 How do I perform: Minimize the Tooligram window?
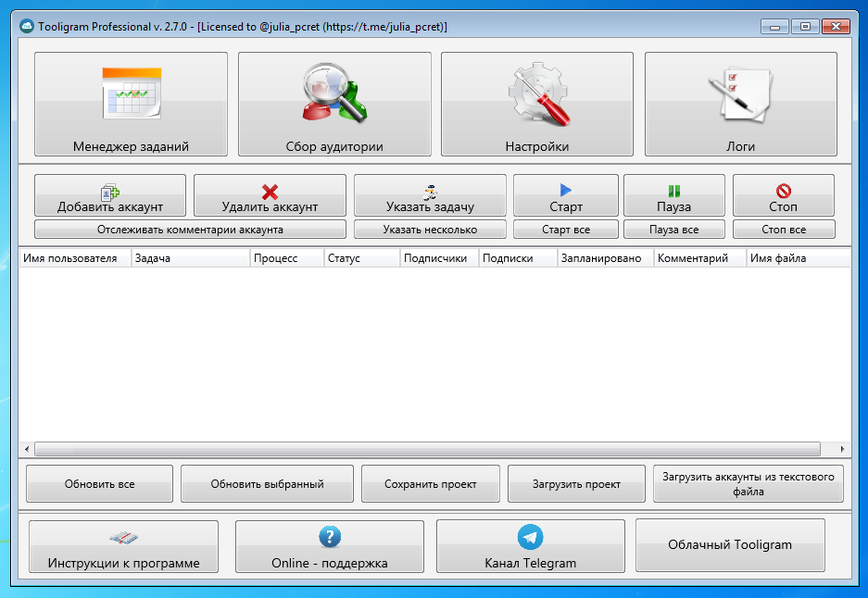tap(775, 27)
